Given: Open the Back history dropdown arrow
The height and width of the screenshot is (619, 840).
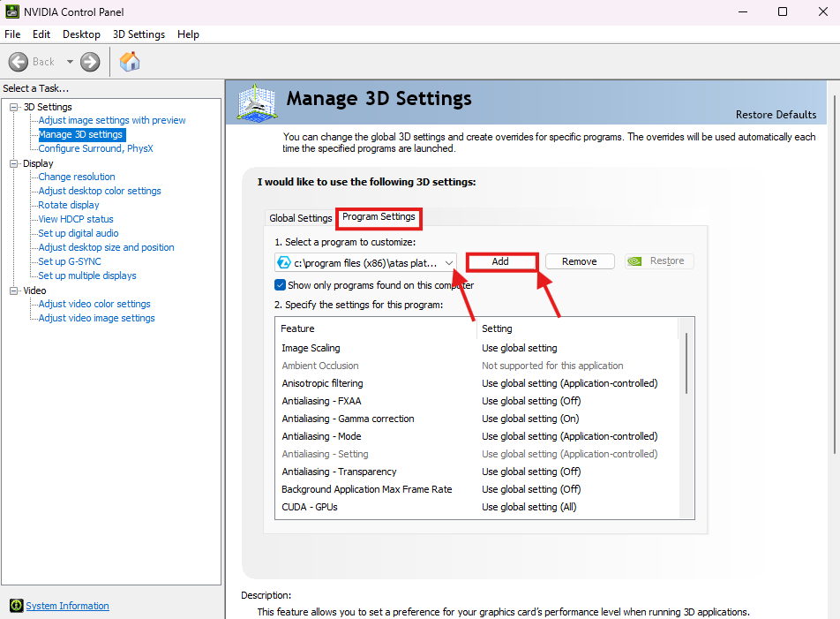Looking at the screenshot, I should click(70, 62).
